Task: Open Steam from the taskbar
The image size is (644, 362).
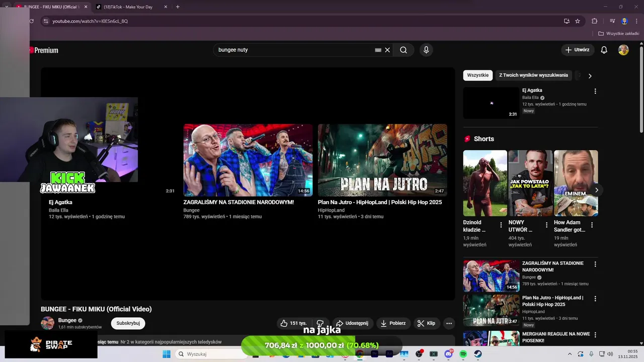Action: [x=477, y=354]
